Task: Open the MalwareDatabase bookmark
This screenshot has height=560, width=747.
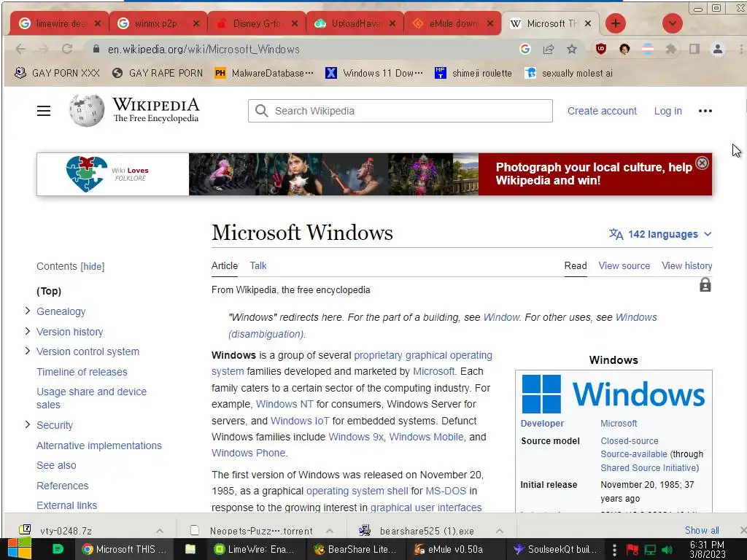Action: 264,74
